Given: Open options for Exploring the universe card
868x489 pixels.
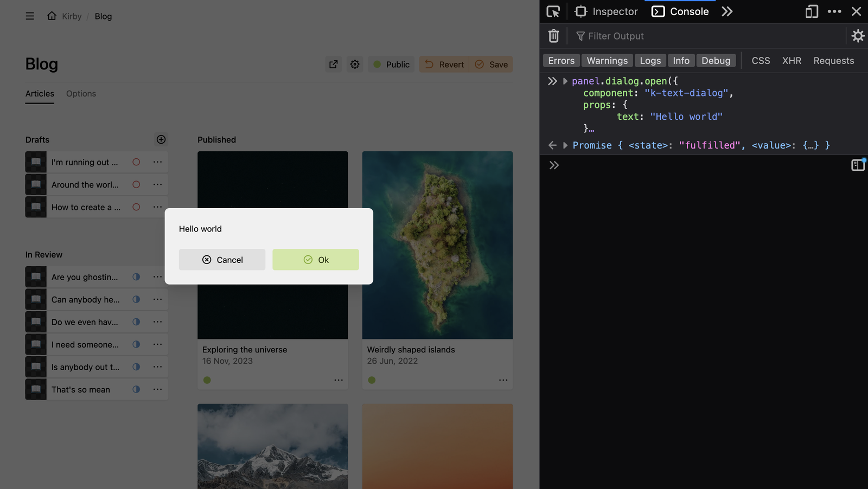Looking at the screenshot, I should (x=339, y=380).
